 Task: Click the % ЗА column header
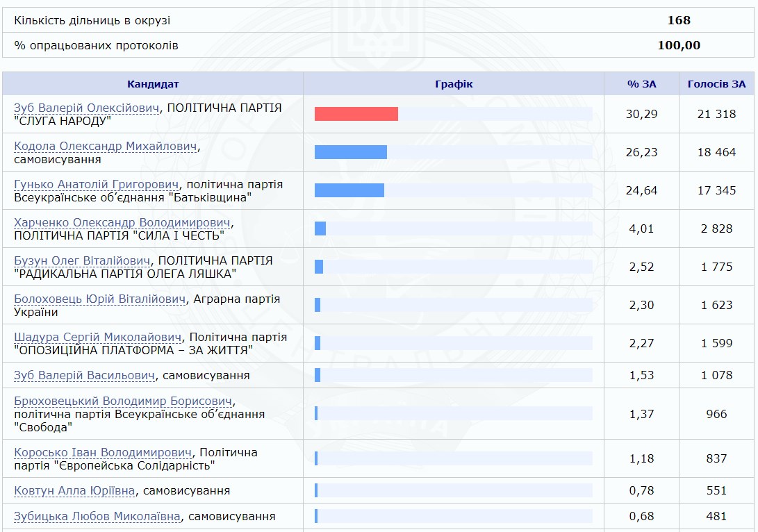(x=641, y=84)
